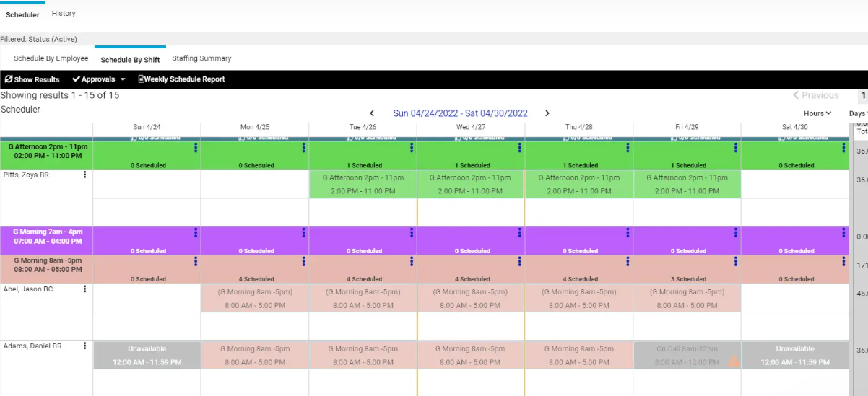
Task: Open G Afternoon shift options on Sun 4/24
Action: (x=195, y=148)
